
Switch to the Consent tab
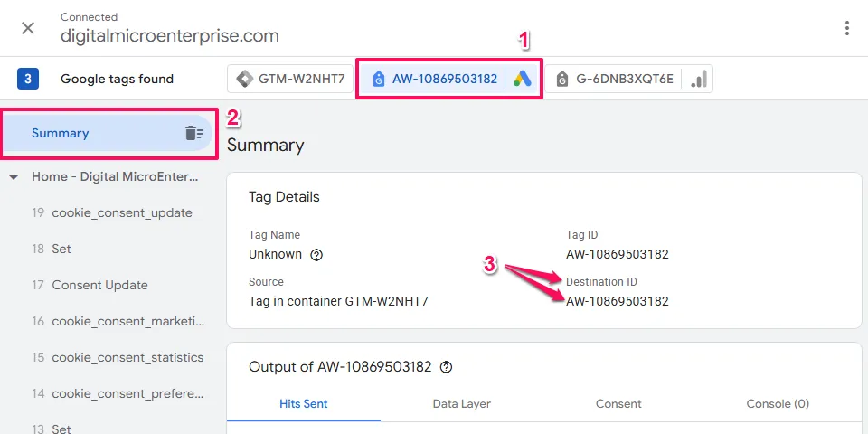click(618, 404)
